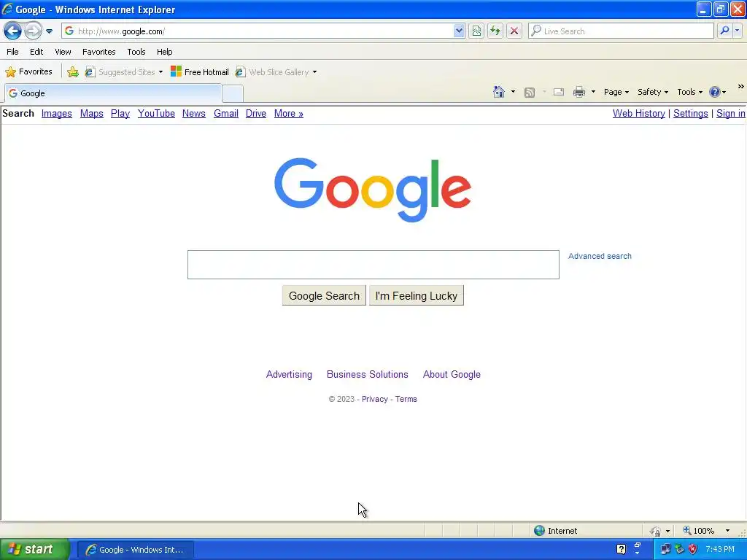Open the Play link
Viewport: 747px width, 560px height.
120,113
